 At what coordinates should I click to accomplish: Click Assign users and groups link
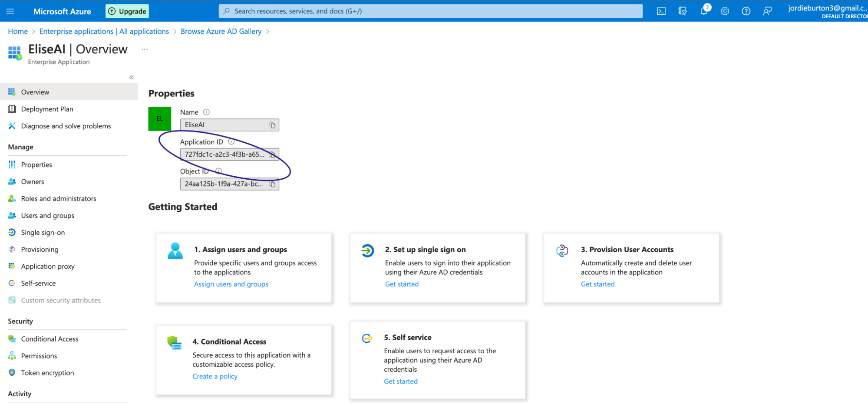(231, 284)
